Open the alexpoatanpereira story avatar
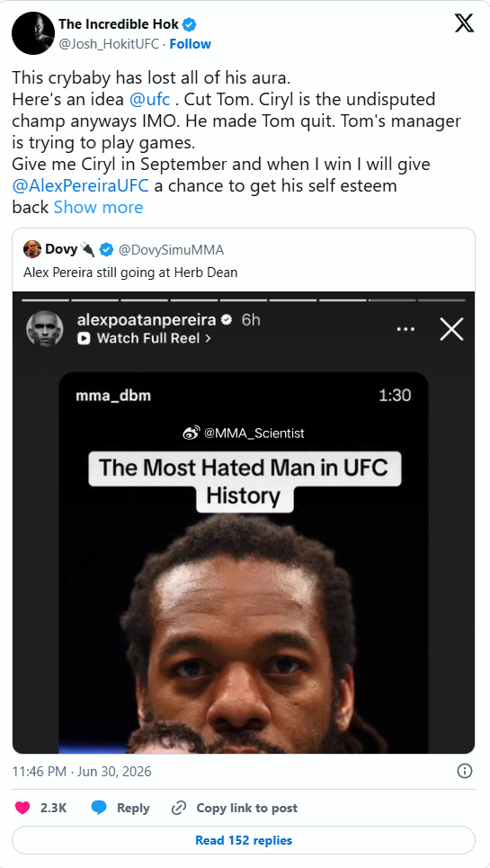 click(x=44, y=329)
